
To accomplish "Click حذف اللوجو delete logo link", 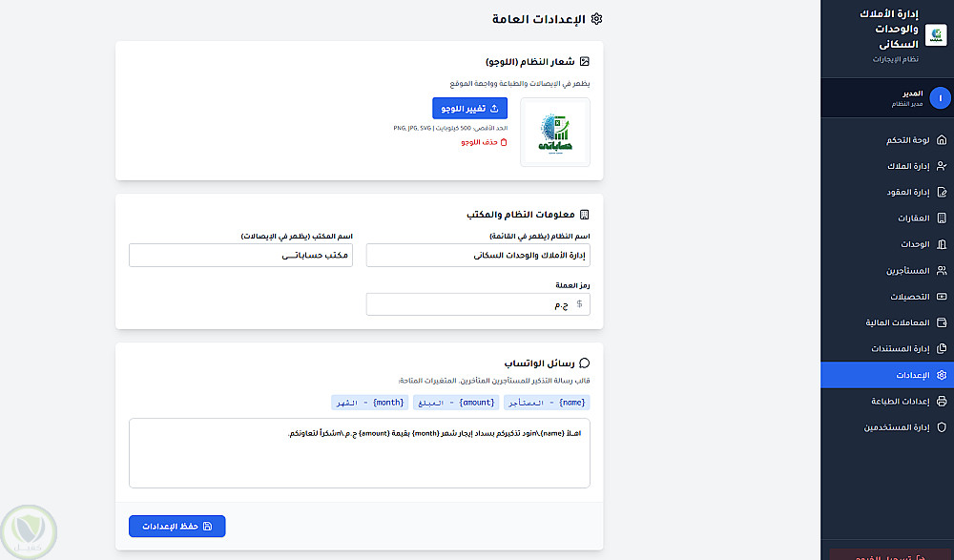I will click(485, 142).
